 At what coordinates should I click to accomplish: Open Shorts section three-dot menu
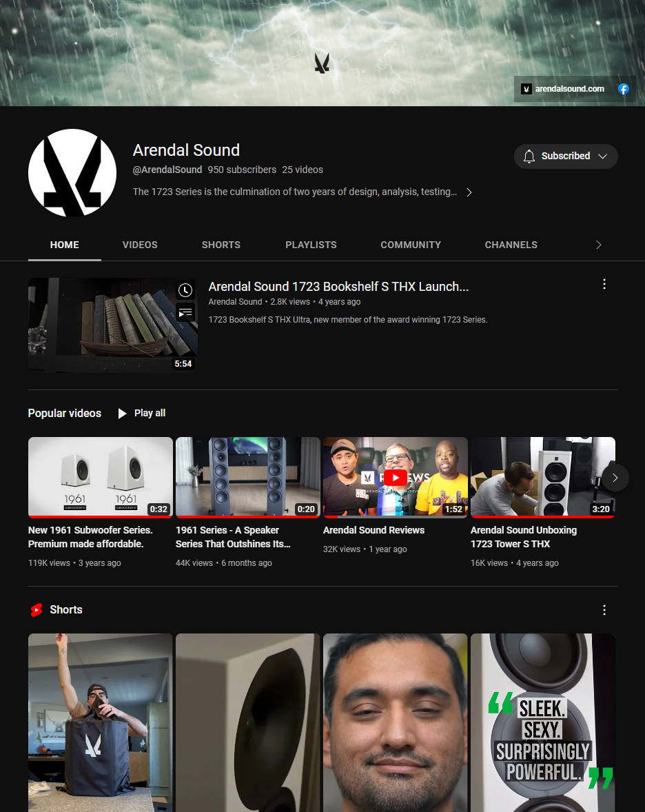pyautogui.click(x=604, y=610)
